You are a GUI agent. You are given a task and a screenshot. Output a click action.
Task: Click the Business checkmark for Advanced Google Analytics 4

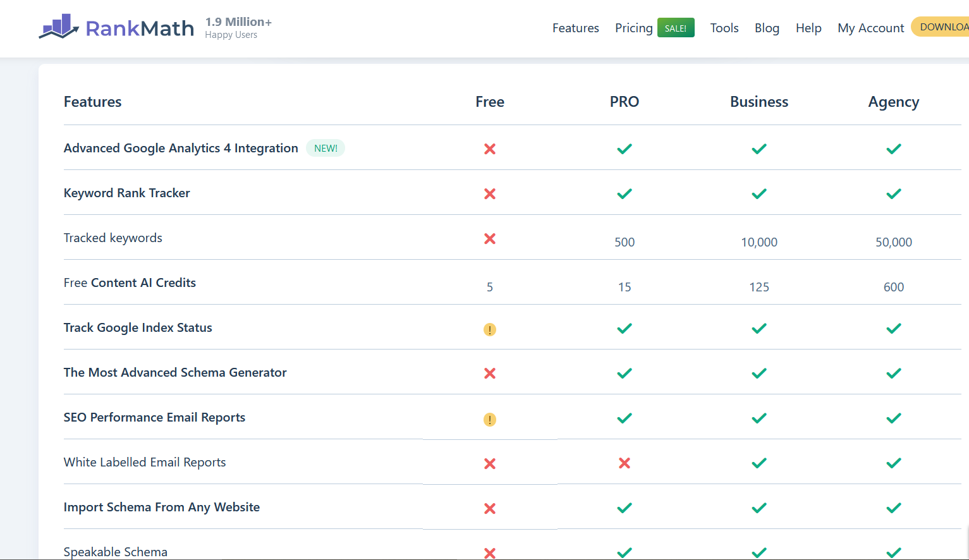click(759, 149)
